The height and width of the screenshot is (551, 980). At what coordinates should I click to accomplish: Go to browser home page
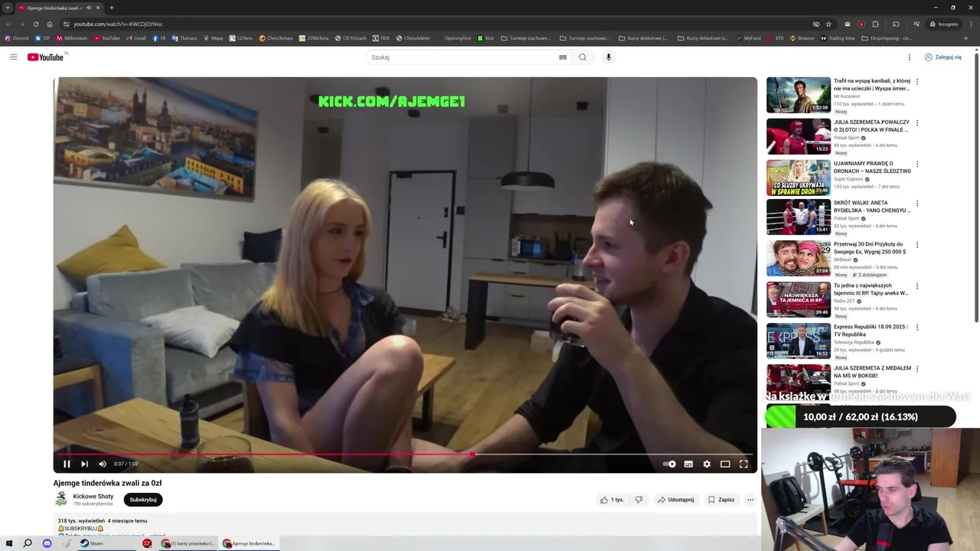pyautogui.click(x=50, y=24)
